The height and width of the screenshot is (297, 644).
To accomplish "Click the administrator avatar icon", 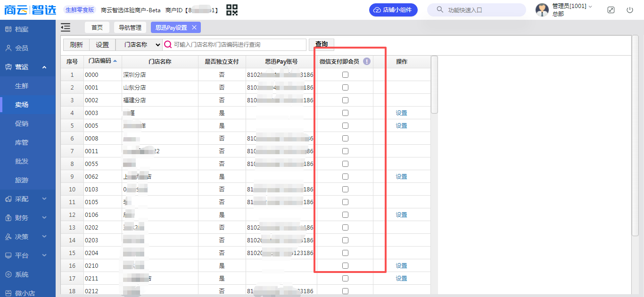I will coord(542,10).
